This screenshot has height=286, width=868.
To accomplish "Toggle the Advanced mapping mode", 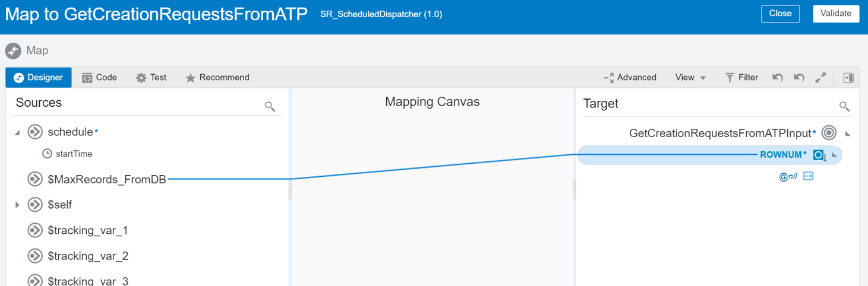I will click(630, 78).
